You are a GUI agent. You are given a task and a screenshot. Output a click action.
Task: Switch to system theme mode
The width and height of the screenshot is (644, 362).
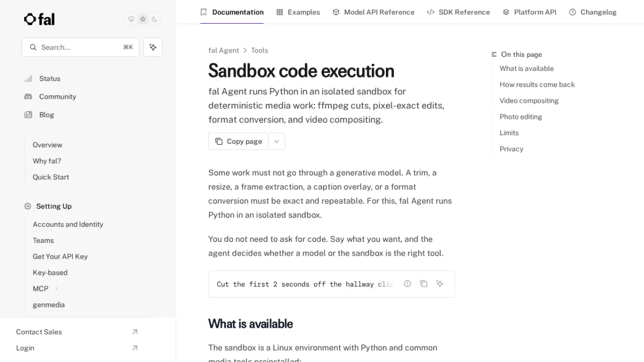pos(131,19)
